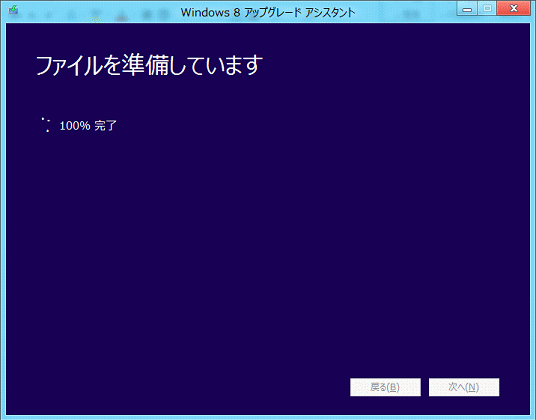Click the "100% 完了" progress text
This screenshot has height=420, width=536.
[x=88, y=125]
